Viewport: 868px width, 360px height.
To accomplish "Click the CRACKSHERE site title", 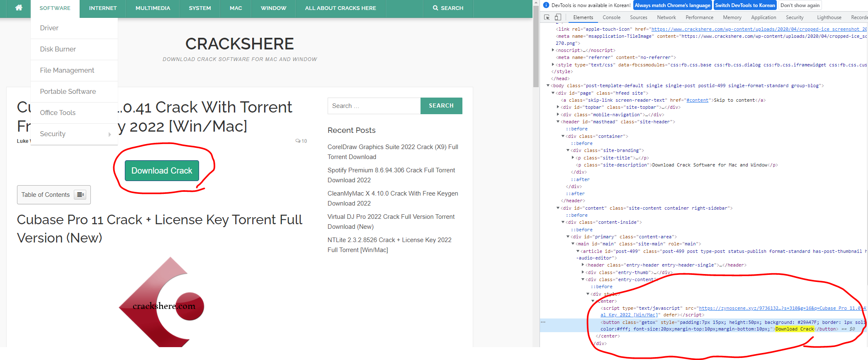I will tap(240, 44).
